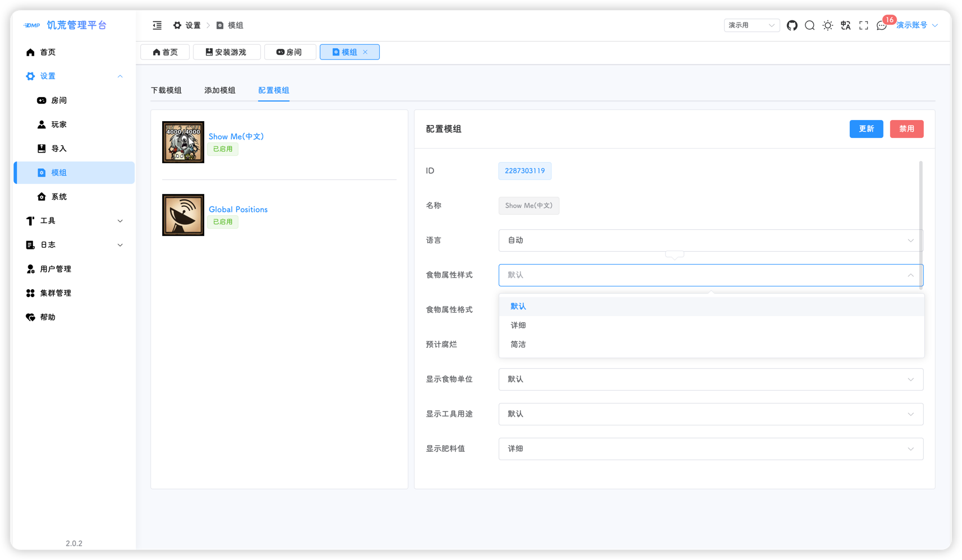The height and width of the screenshot is (560, 962).
Task: Collapse the sidebar with the fold icon
Action: click(x=157, y=25)
